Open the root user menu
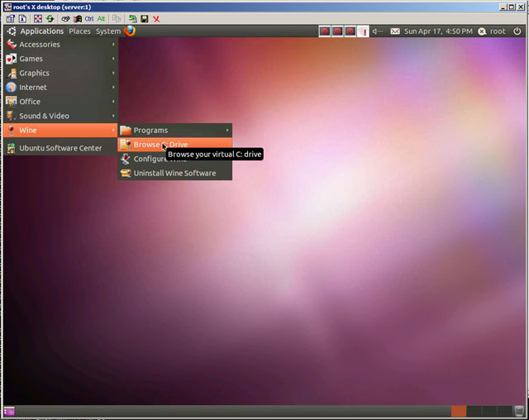This screenshot has height=420, width=529. point(492,31)
